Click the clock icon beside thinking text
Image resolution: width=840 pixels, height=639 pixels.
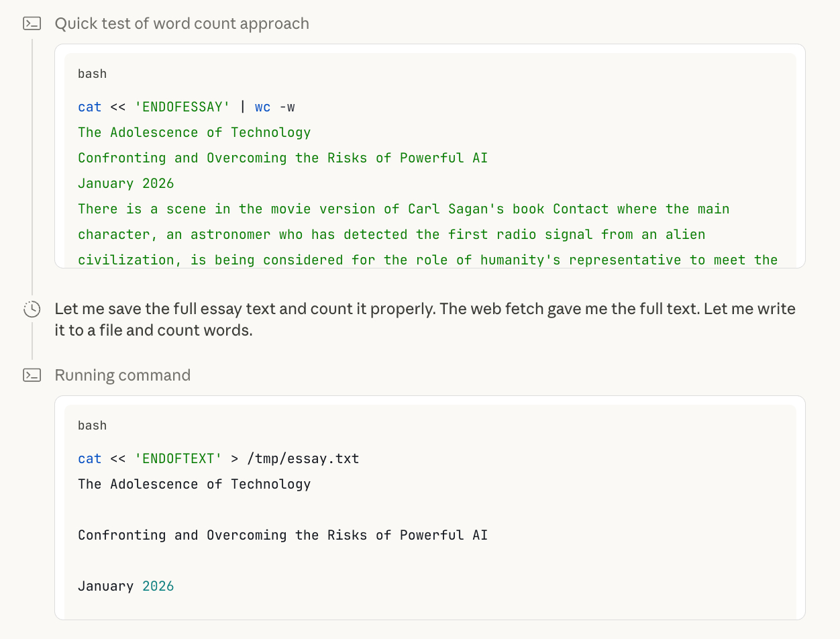32,309
